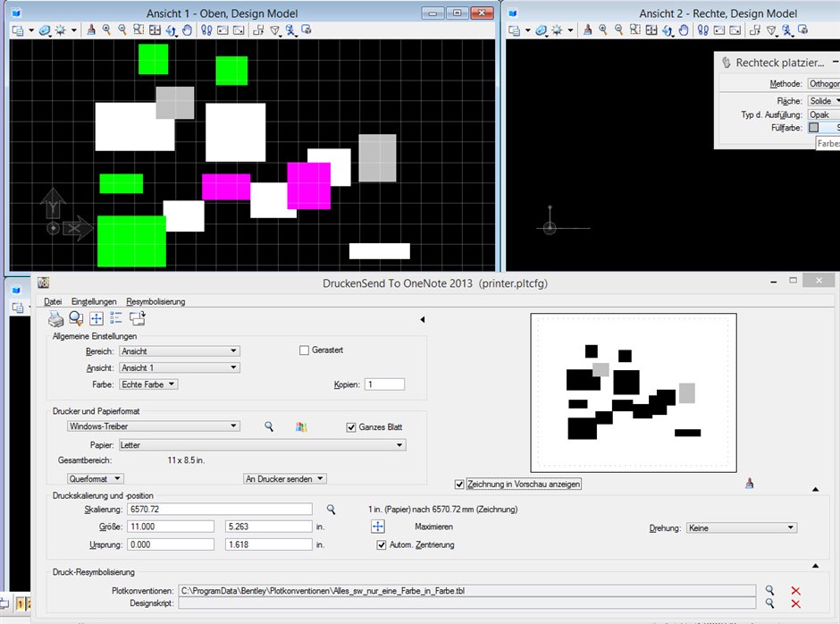
Task: Enable the Gerastert checkbox
Action: [304, 350]
